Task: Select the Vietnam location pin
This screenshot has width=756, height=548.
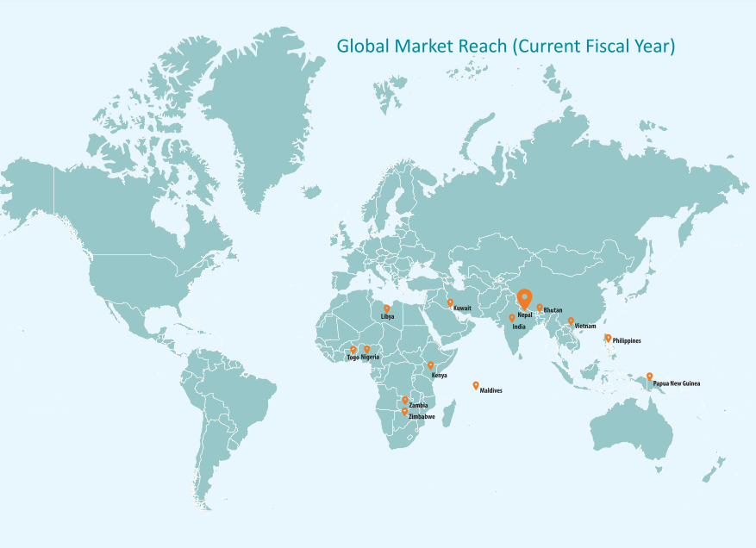Action: (571, 321)
